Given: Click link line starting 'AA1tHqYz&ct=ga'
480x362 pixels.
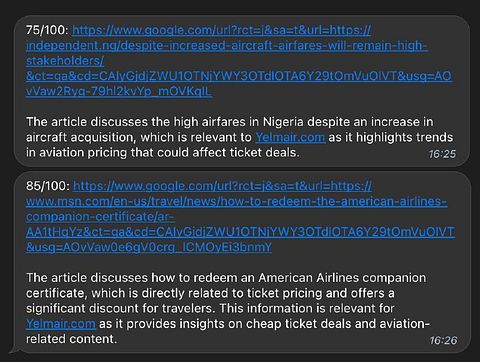Looking at the screenshot, I should (x=240, y=232).
